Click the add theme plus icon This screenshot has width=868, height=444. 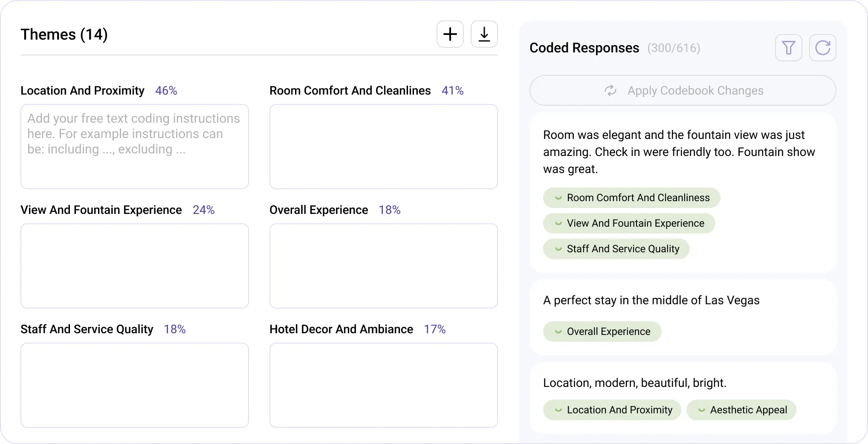tap(450, 34)
